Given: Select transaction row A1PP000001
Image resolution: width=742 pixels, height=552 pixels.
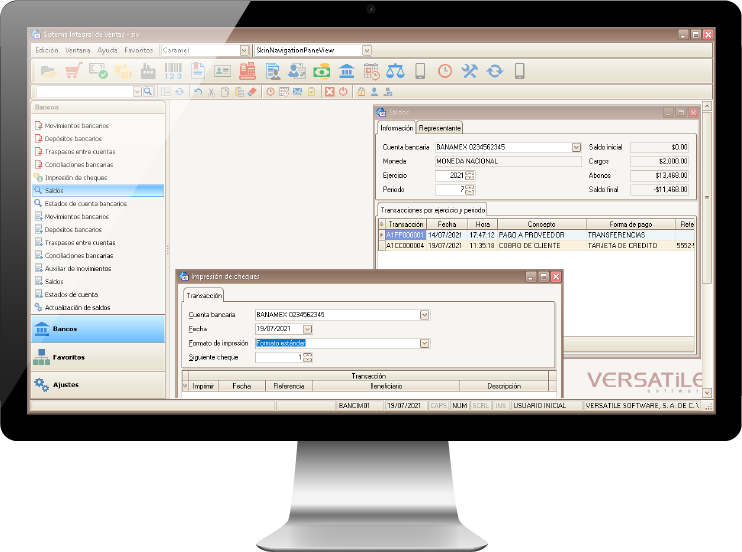Looking at the screenshot, I should 537,235.
